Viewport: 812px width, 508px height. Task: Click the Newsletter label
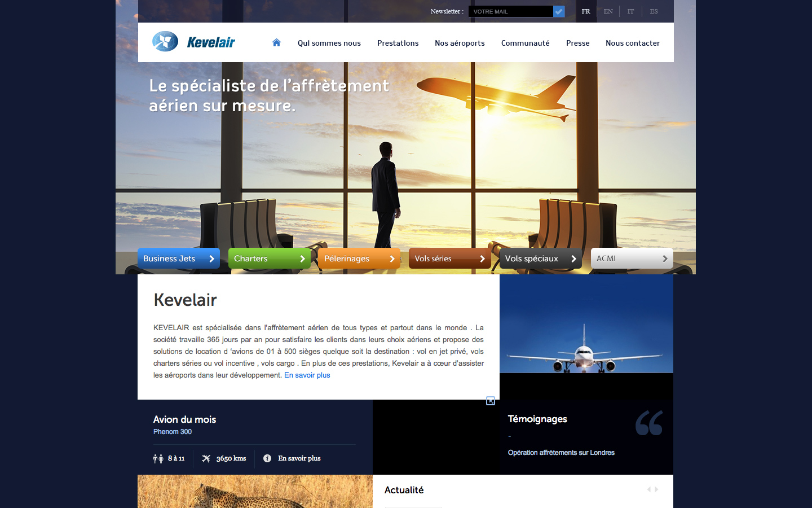(447, 11)
